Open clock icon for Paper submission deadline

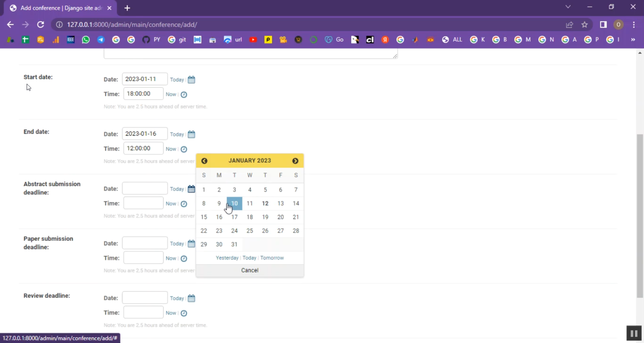184,258
